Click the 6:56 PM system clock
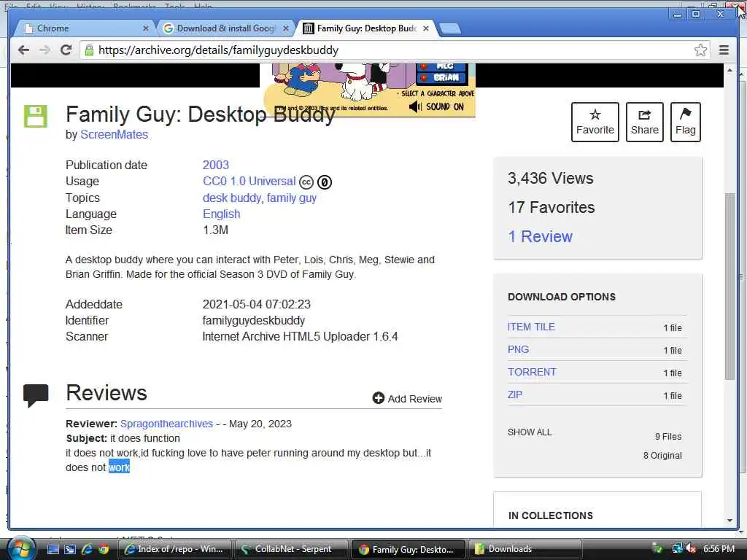Screen dimensions: 747x560 click(719, 549)
